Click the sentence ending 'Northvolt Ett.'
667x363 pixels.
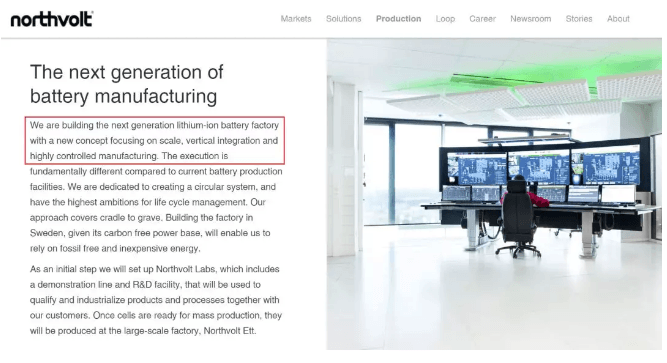point(155,323)
